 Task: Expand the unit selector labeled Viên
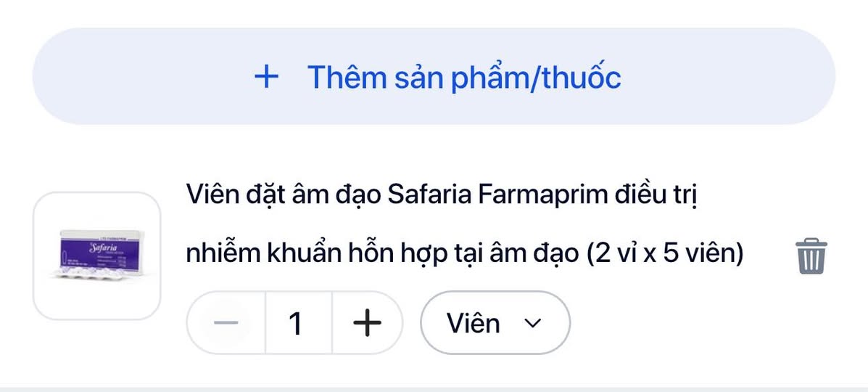coord(495,323)
